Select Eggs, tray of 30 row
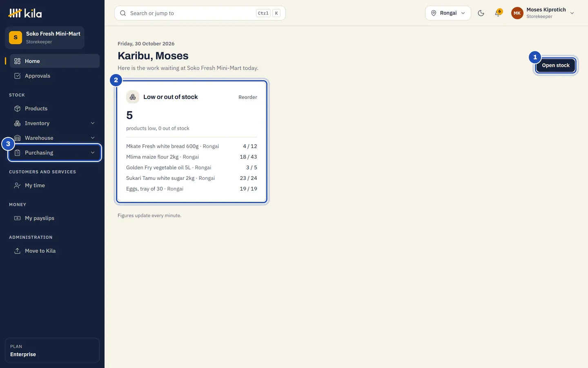 click(192, 188)
